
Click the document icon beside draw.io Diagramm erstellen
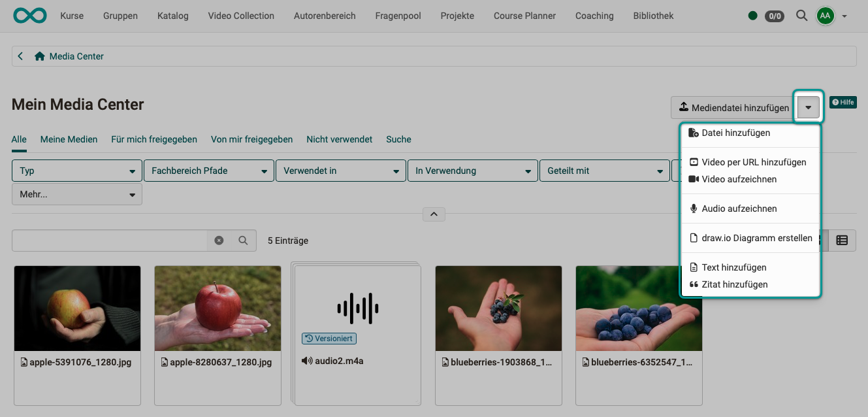694,238
